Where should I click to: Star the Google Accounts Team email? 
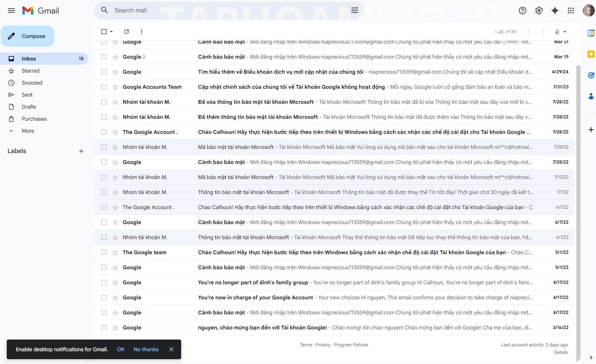coord(115,87)
